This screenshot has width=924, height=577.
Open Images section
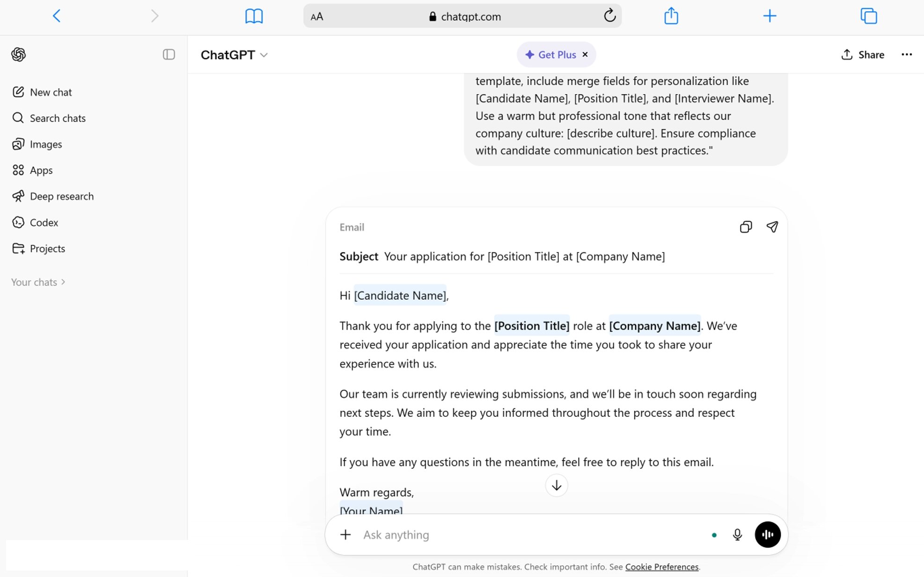pyautogui.click(x=37, y=144)
